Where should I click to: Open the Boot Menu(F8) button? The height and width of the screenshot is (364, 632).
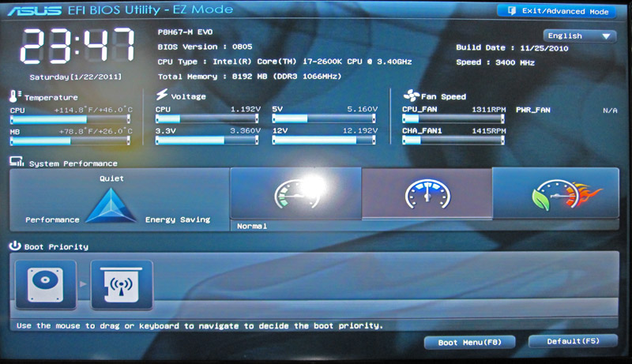click(469, 342)
